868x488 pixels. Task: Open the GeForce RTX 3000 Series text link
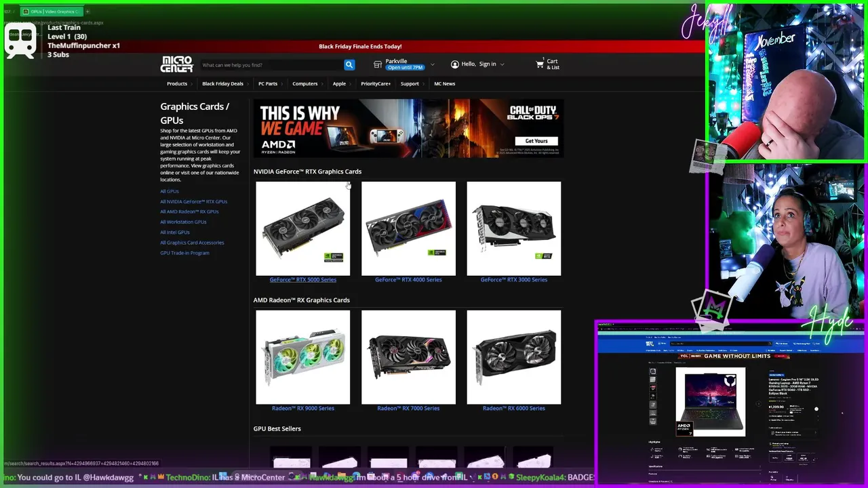(514, 279)
